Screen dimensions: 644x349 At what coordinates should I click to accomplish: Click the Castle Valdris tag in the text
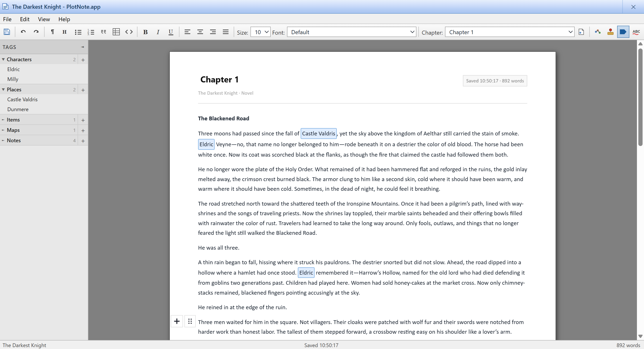tap(319, 133)
